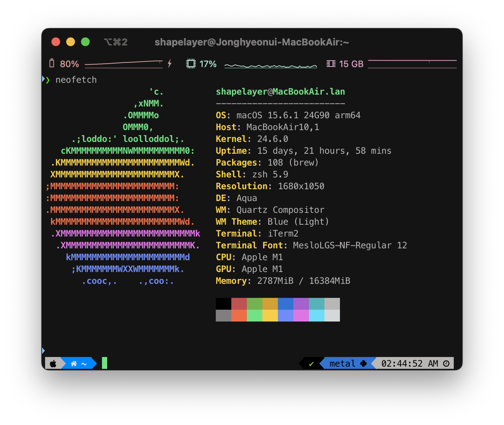Click the metal environment segment

342,364
